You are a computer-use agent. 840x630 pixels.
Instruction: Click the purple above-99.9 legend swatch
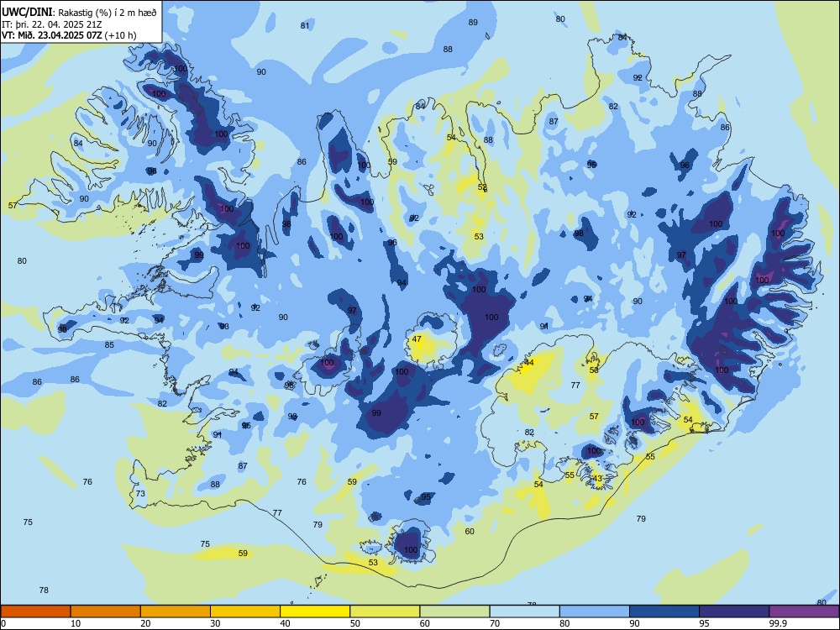click(804, 612)
